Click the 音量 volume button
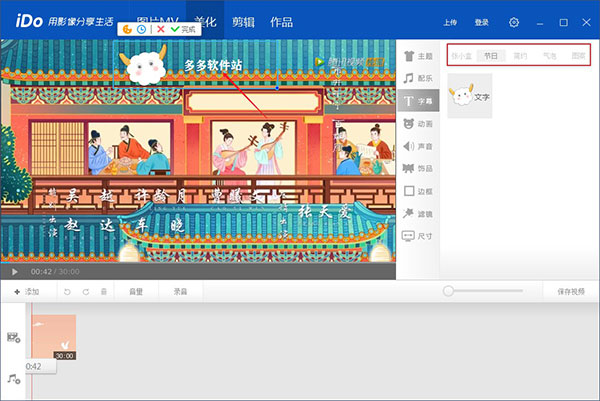The image size is (600, 401). (x=136, y=292)
